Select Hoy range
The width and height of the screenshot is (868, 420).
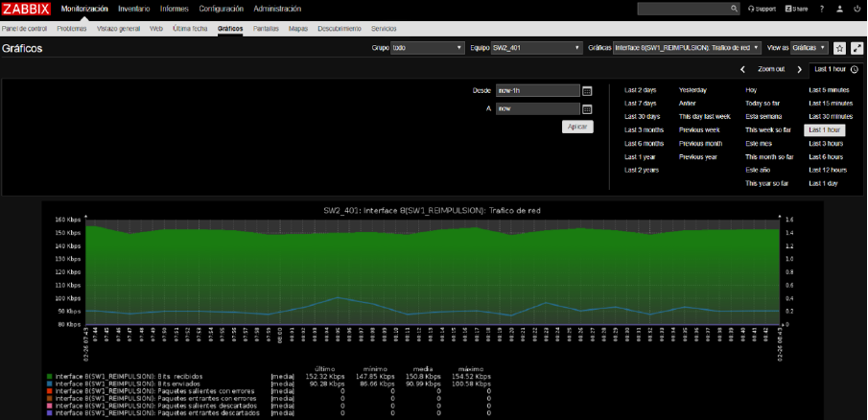point(751,90)
